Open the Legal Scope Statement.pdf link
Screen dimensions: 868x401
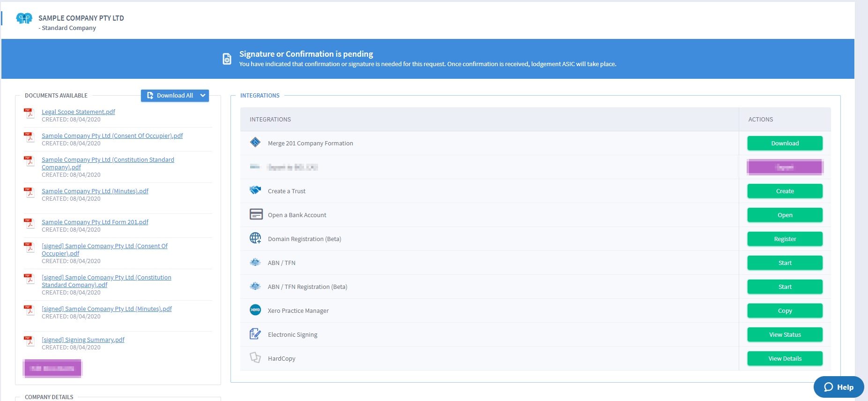[x=78, y=112]
